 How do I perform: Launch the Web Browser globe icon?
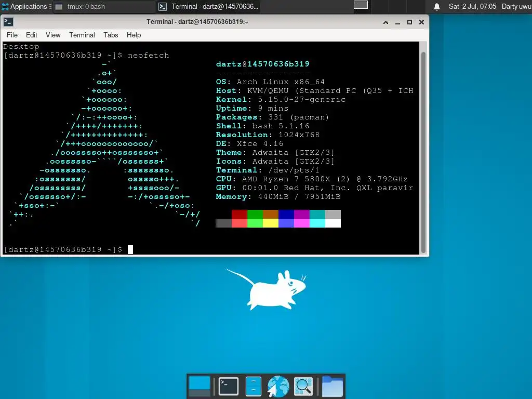[x=278, y=386]
